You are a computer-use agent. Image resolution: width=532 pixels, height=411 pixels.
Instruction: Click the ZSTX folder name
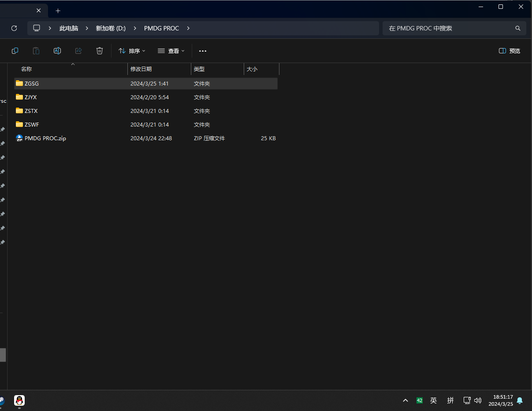pos(31,111)
